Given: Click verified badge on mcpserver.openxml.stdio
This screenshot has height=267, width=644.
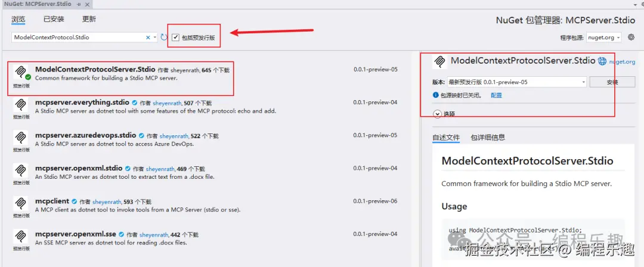Looking at the screenshot, I should pyautogui.click(x=128, y=169).
